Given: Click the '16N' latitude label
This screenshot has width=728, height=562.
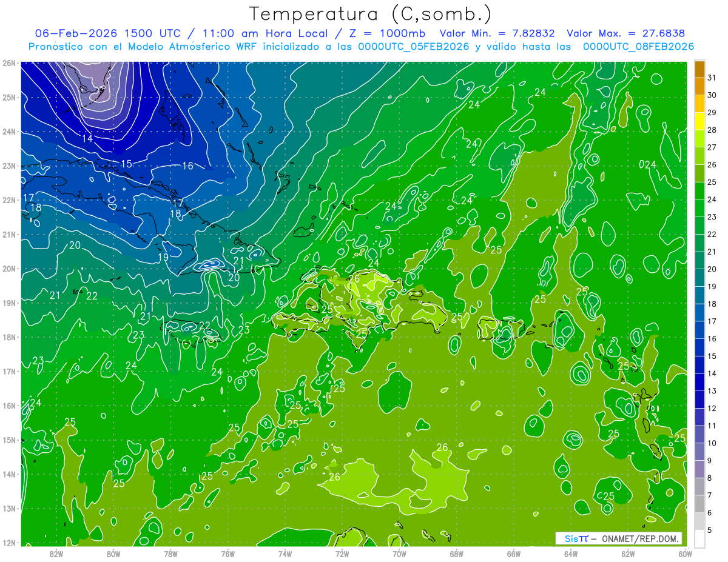Looking at the screenshot, I should 8,406.
